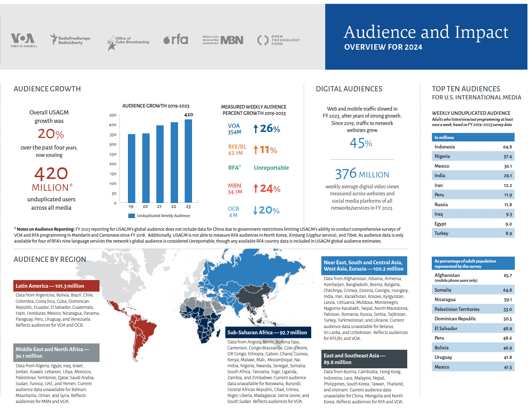The width and height of the screenshot is (532, 411).
Task: Click the Iran 12.2 row
Action: (473, 185)
